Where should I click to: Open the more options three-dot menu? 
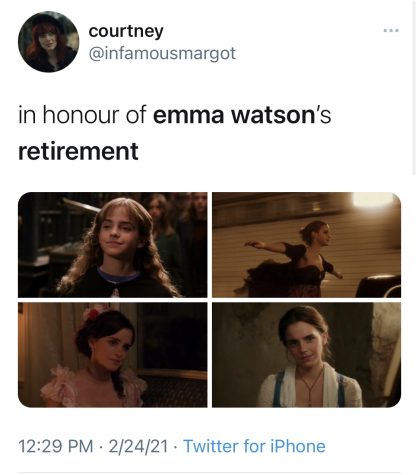[391, 31]
